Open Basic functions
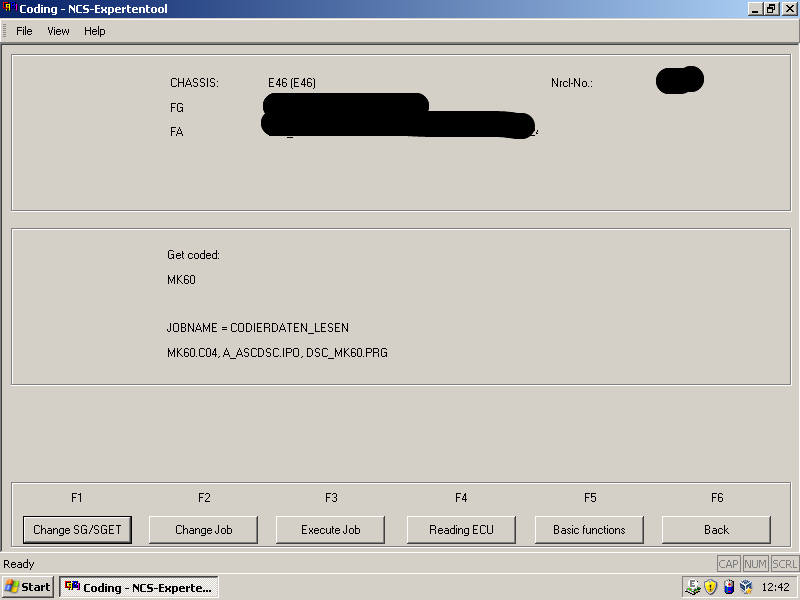The height and width of the screenshot is (600, 800). (x=589, y=530)
